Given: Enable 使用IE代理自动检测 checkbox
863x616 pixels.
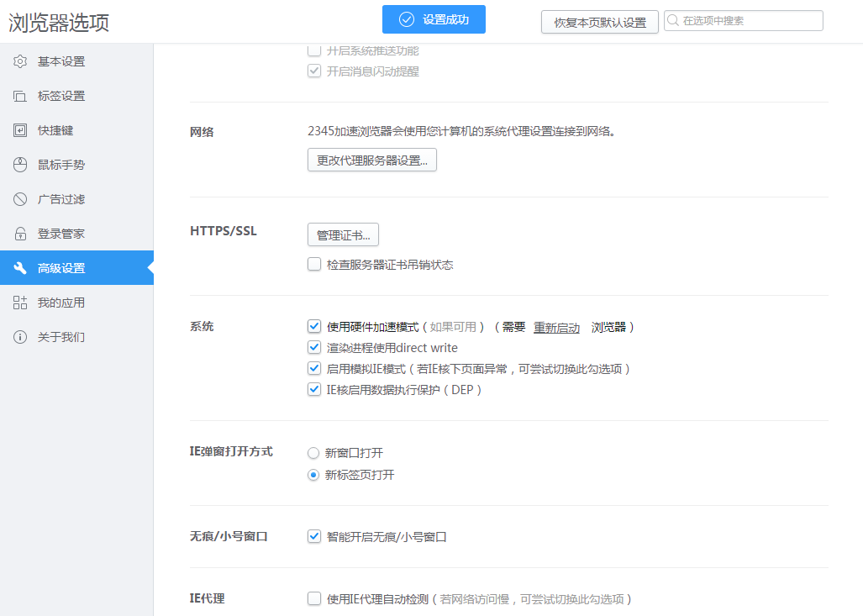Looking at the screenshot, I should pos(314,599).
